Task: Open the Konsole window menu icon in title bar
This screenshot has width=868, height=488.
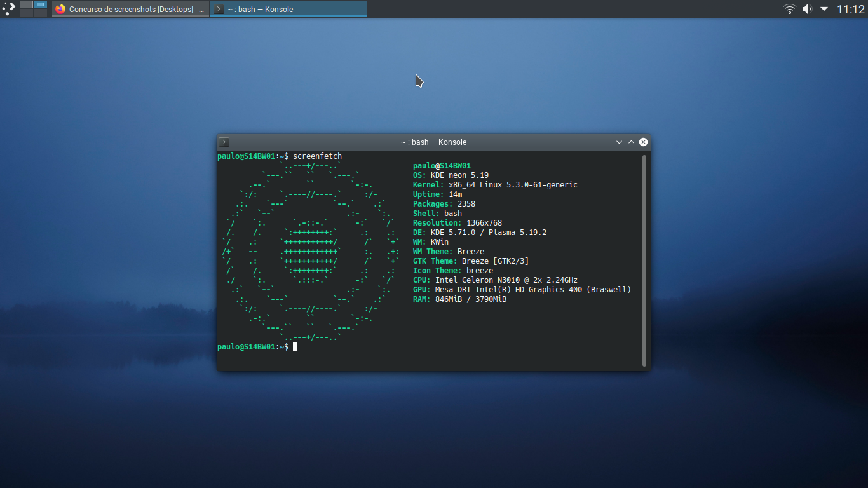Action: tap(224, 142)
